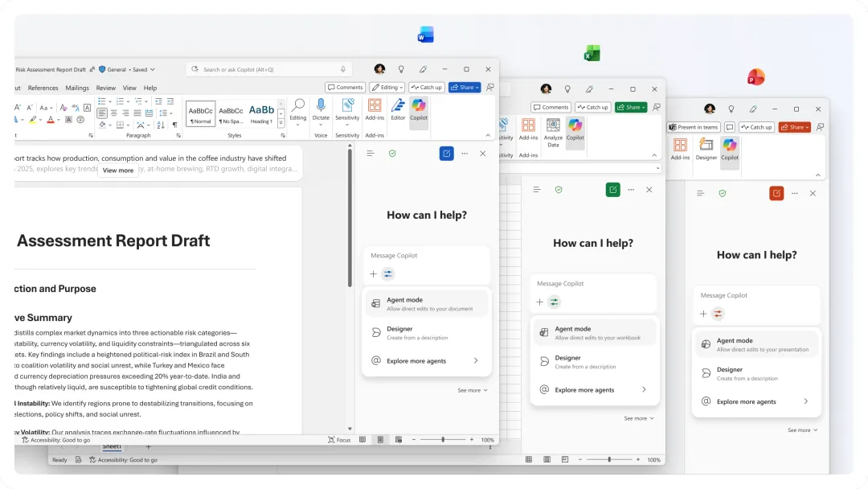Open the View tab in Word

pos(129,88)
